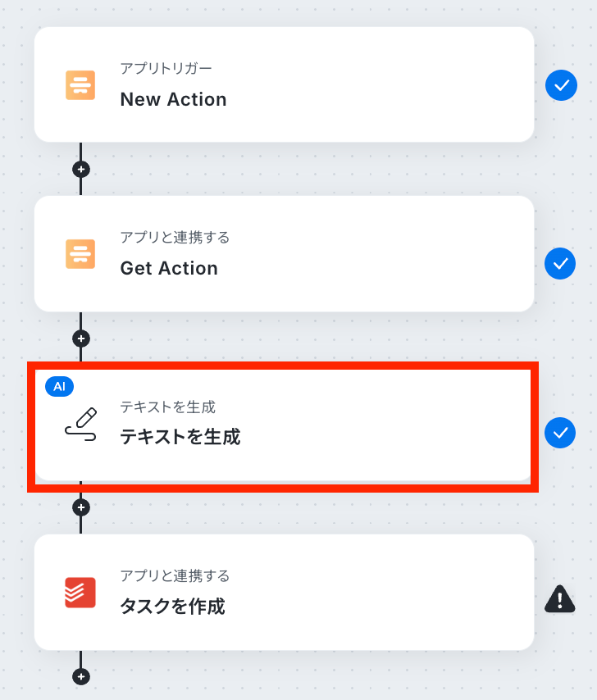Add a step below New Action card
Screen dimensions: 597x700
(80, 170)
